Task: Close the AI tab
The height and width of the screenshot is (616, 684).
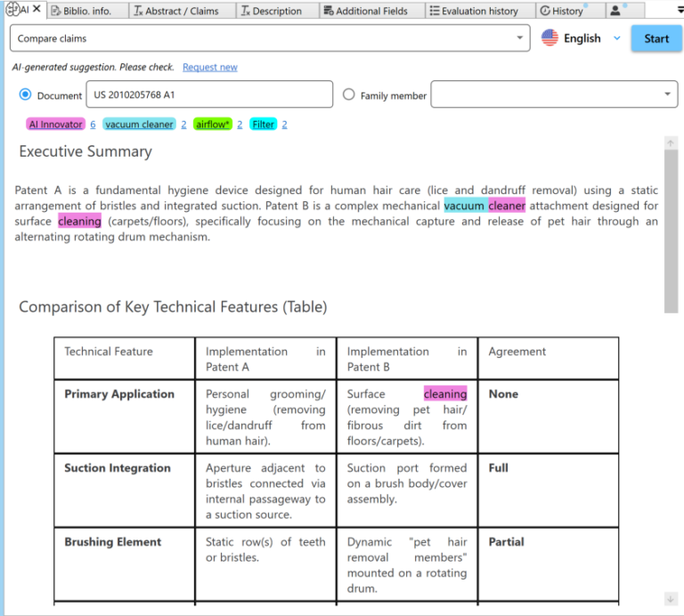Action: 37,10
